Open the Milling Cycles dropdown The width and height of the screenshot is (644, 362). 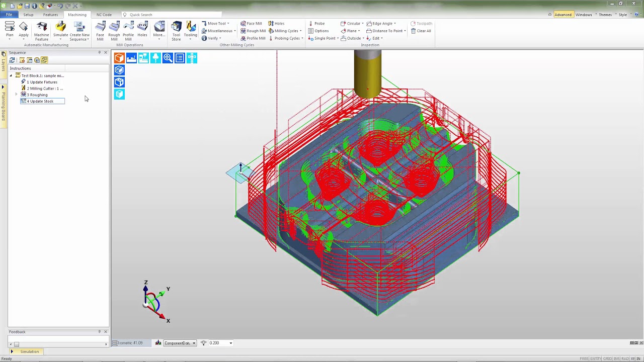300,31
